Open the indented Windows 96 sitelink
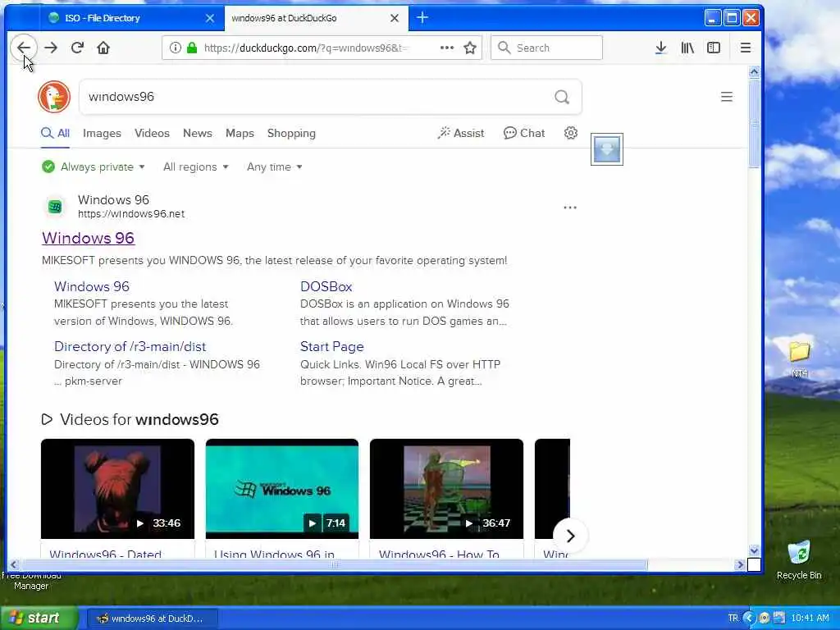 coord(92,286)
